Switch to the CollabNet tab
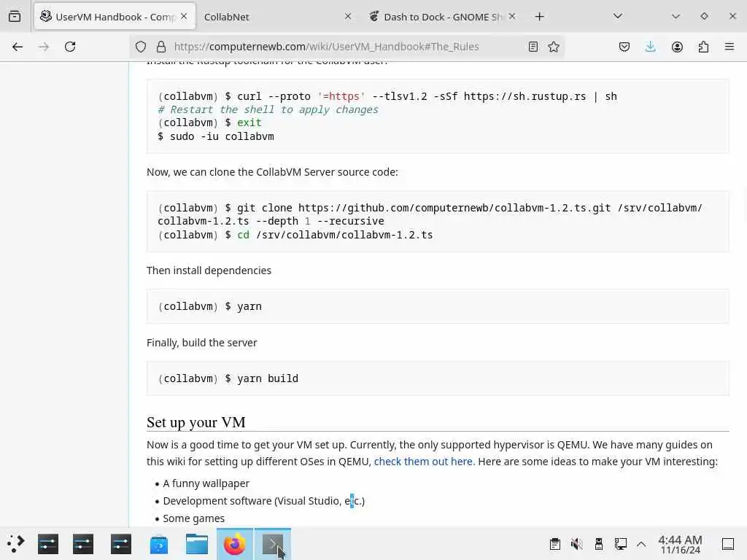This screenshot has width=747, height=560. point(278,17)
